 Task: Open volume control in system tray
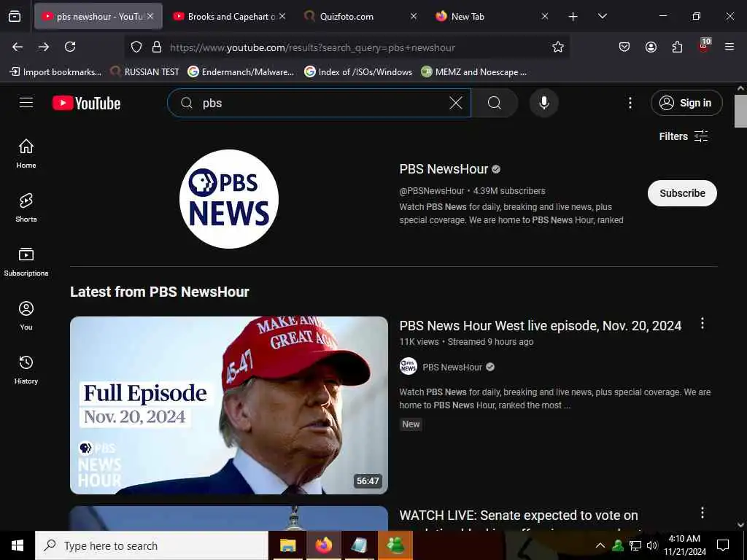pyautogui.click(x=651, y=545)
